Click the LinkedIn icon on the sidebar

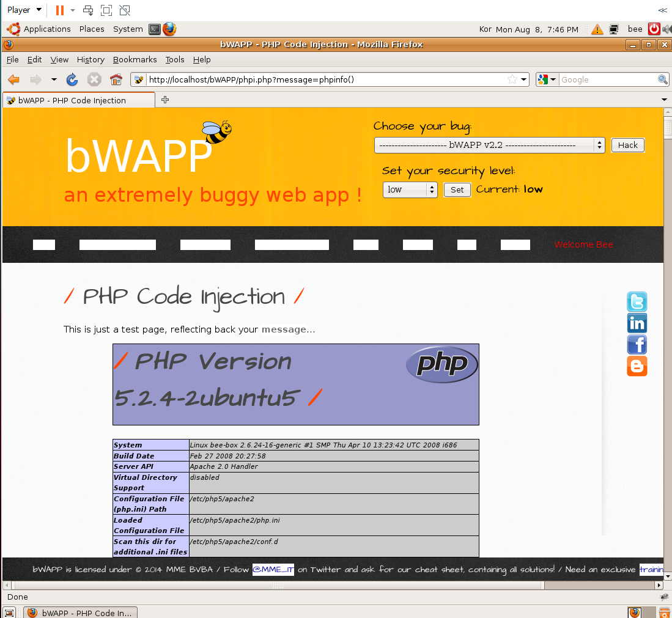click(637, 323)
